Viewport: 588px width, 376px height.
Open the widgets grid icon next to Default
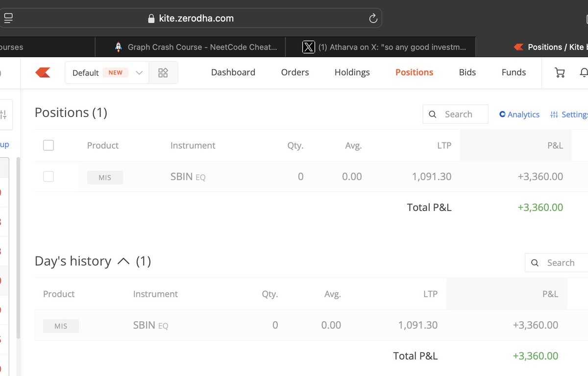coord(163,73)
